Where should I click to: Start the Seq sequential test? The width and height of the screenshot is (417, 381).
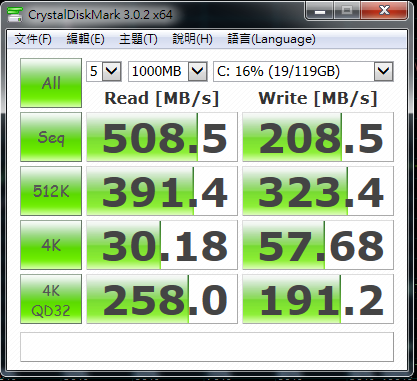(x=51, y=137)
